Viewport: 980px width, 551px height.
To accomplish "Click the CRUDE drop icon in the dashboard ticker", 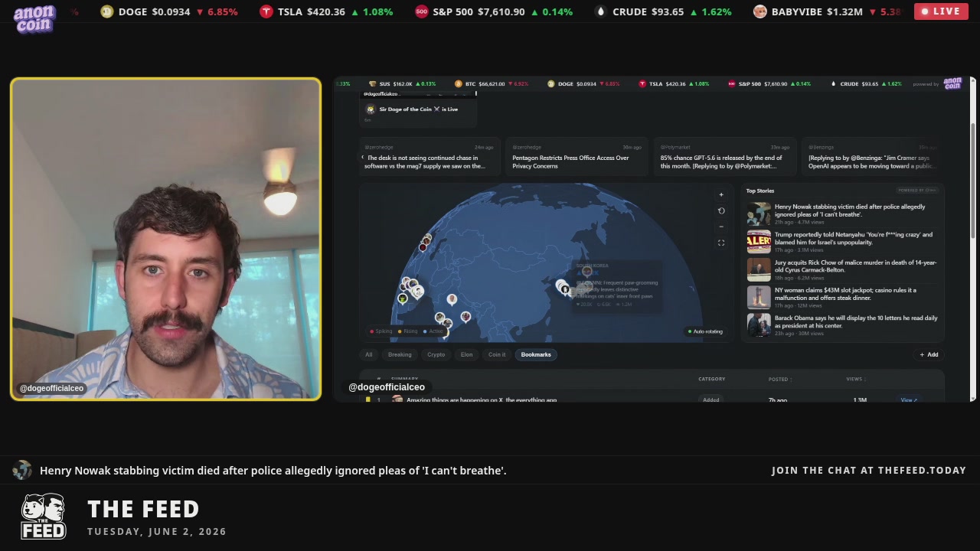I will point(833,84).
